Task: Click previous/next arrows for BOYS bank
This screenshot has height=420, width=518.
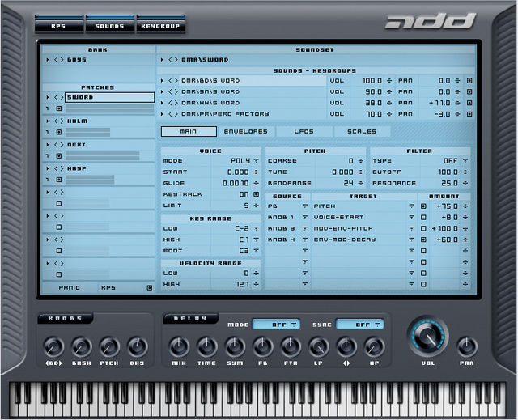Action: click(59, 60)
